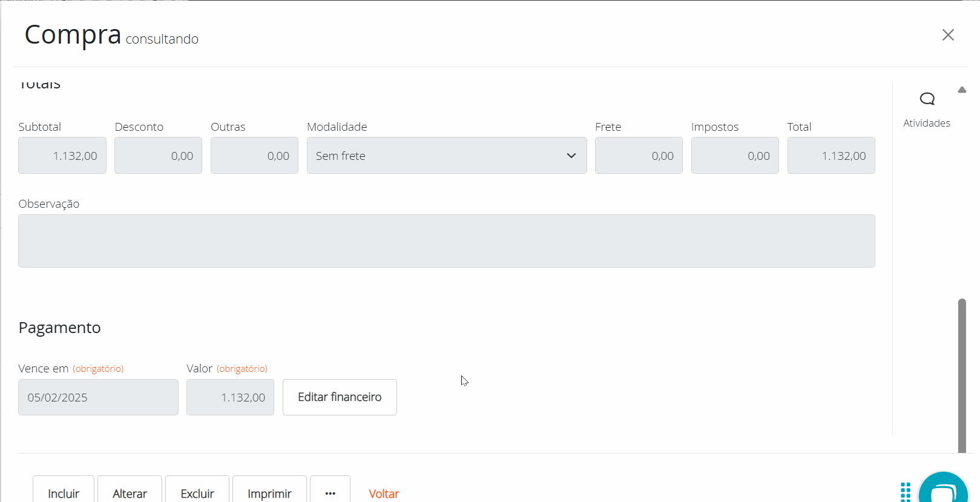Close the Compra dialog with X
The width and height of the screenshot is (980, 502).
pos(948,35)
